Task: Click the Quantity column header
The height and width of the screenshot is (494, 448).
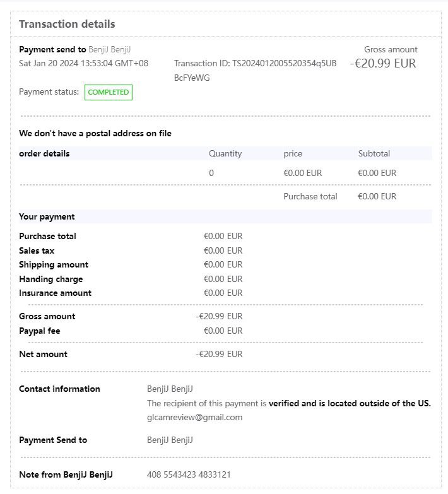Action: (x=225, y=153)
